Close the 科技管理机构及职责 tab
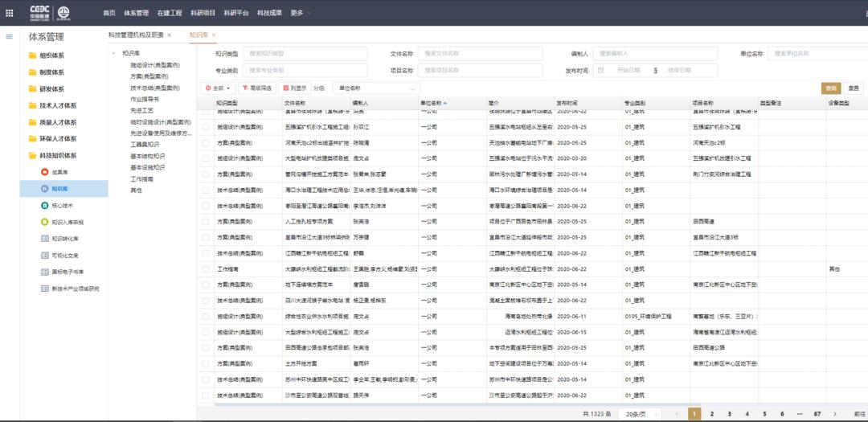868x422 pixels. pos(168,35)
